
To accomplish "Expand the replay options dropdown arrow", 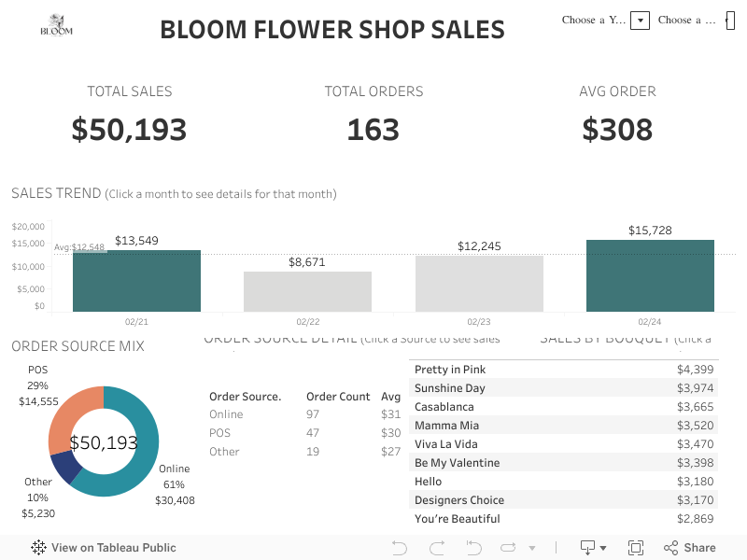I will pyautogui.click(x=532, y=549).
